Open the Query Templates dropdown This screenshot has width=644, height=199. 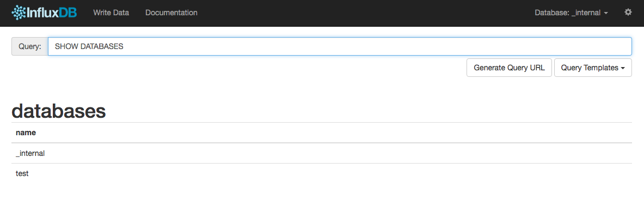[593, 68]
